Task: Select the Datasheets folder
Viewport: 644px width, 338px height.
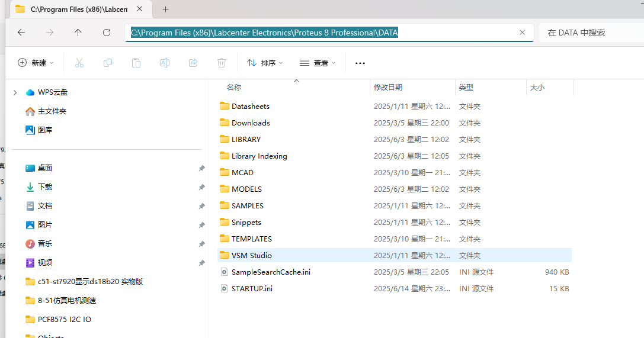Action: pos(395,106)
